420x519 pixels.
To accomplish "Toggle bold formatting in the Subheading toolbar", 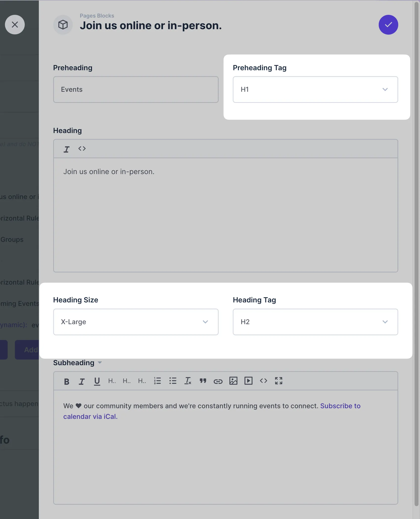I will pos(66,381).
